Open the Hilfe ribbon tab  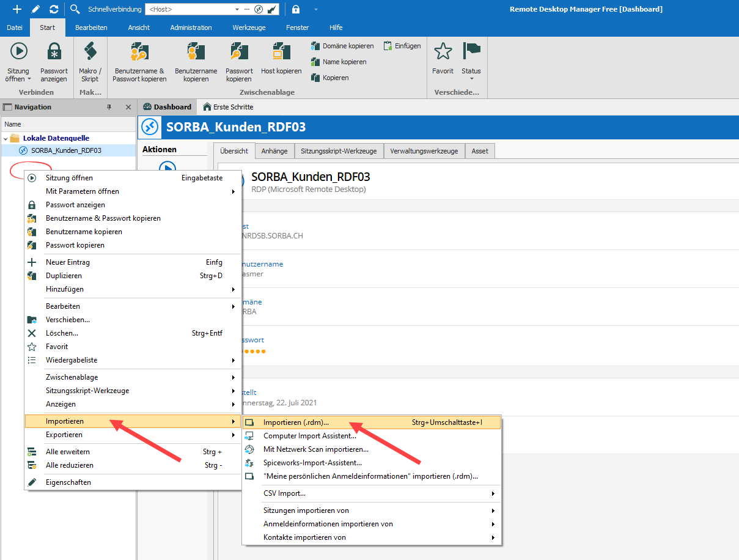(336, 28)
